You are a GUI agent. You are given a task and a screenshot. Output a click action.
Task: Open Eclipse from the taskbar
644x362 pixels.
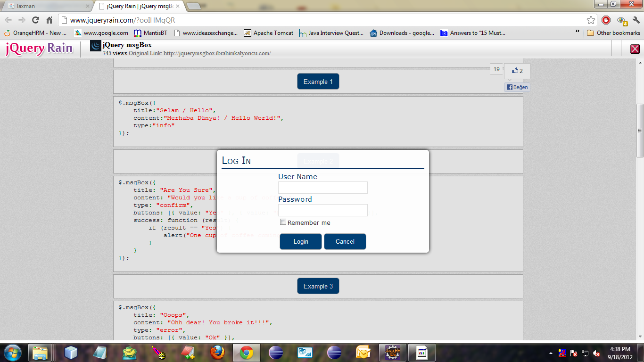click(275, 353)
